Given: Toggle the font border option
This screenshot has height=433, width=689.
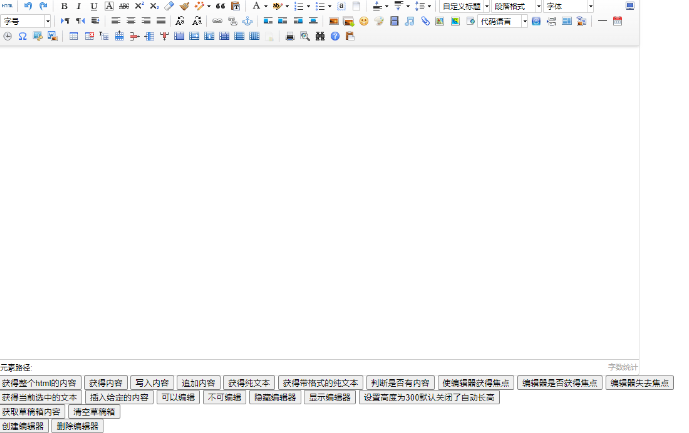Looking at the screenshot, I should pyautogui.click(x=109, y=6).
